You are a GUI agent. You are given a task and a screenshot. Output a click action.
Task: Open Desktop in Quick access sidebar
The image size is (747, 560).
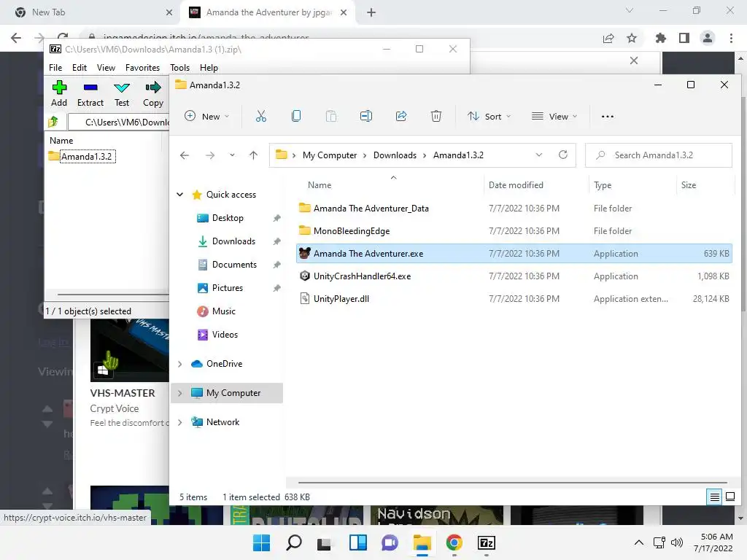pos(228,217)
